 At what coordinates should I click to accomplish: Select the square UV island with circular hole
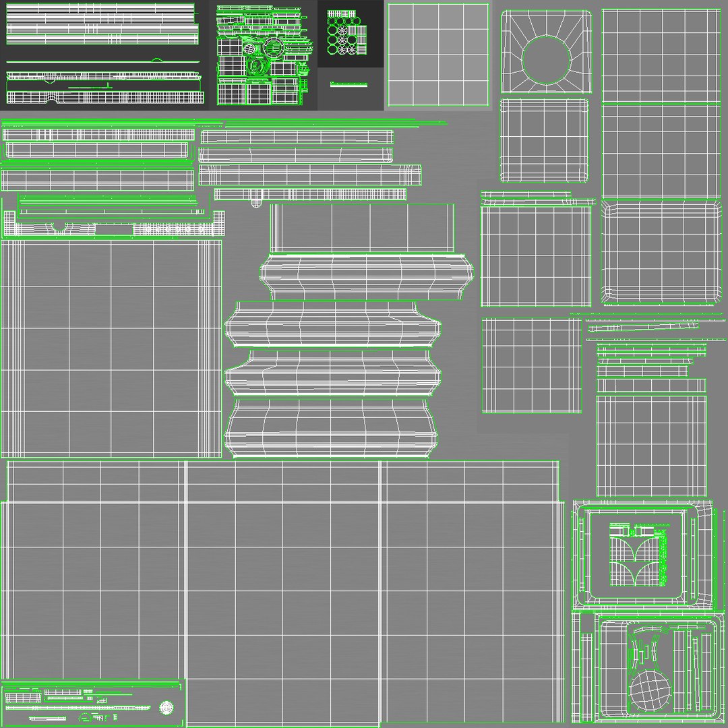point(547,51)
